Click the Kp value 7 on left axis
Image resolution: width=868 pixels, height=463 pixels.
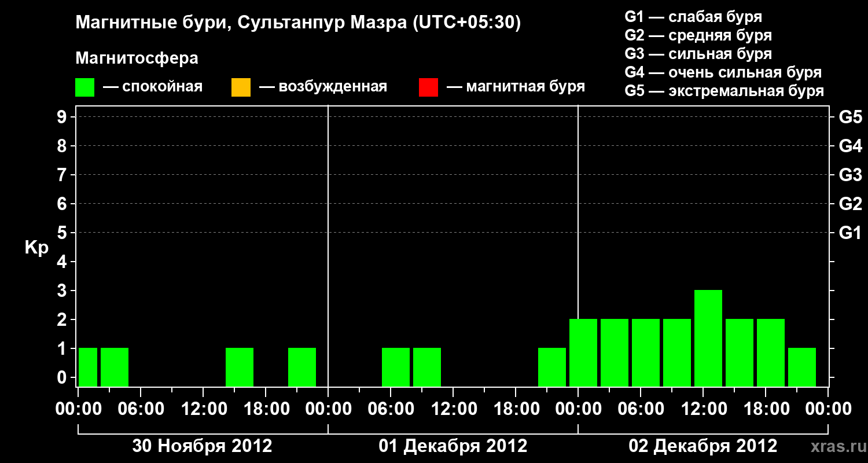click(63, 175)
